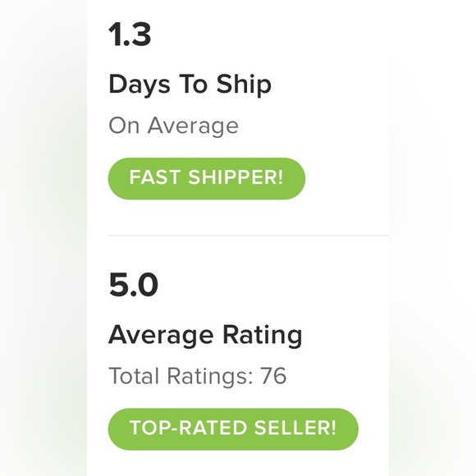Click the word Ship in the heading
This screenshot has width=476, height=476.
click(x=244, y=85)
